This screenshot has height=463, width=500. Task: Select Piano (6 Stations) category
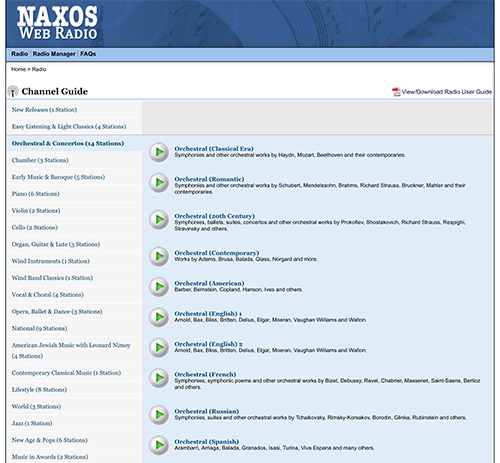point(36,194)
